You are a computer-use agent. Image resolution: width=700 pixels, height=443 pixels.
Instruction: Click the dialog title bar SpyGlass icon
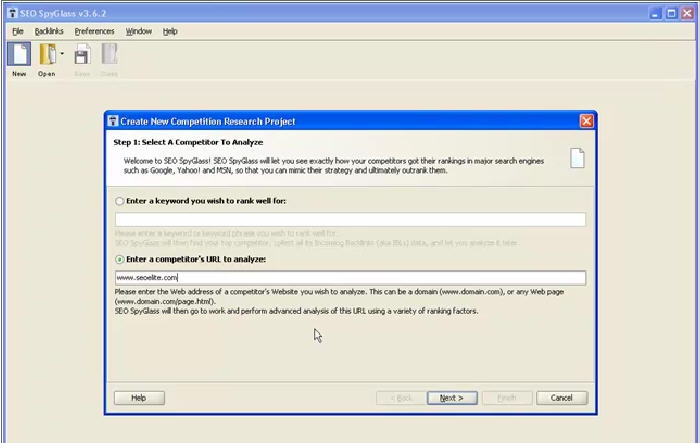(x=113, y=121)
